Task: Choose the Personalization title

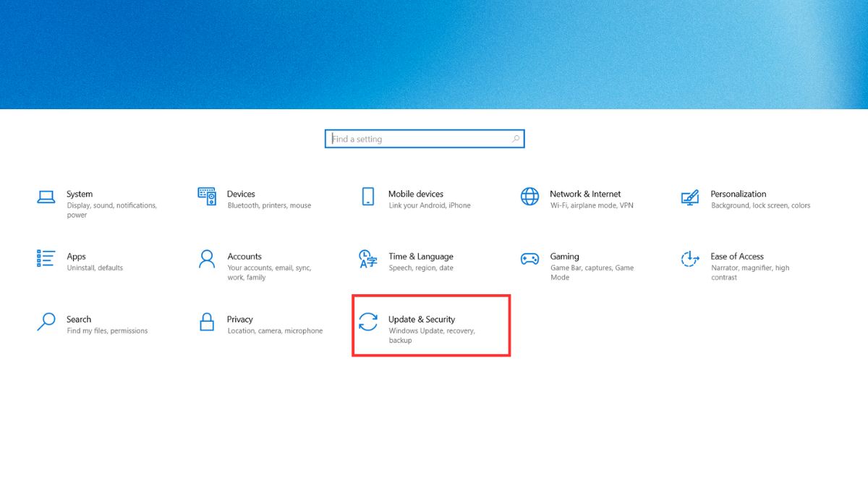Action: (739, 194)
